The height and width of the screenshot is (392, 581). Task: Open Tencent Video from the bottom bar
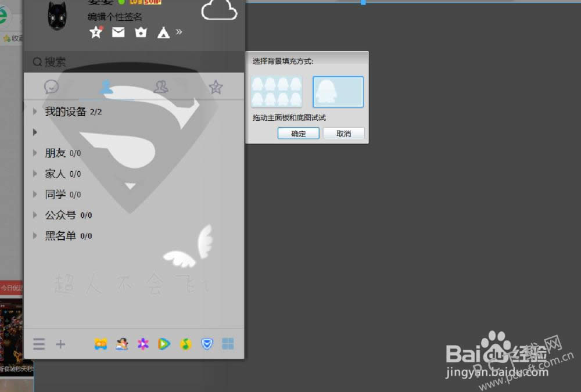point(164,344)
